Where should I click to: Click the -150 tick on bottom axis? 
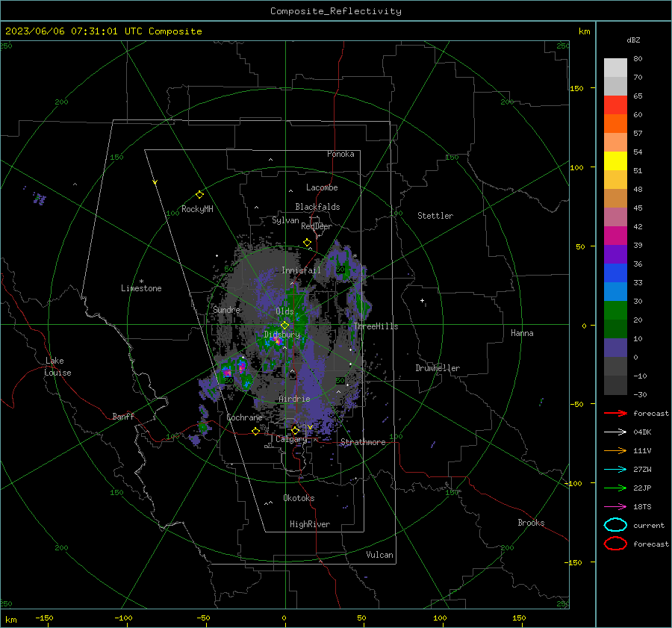click(44, 618)
